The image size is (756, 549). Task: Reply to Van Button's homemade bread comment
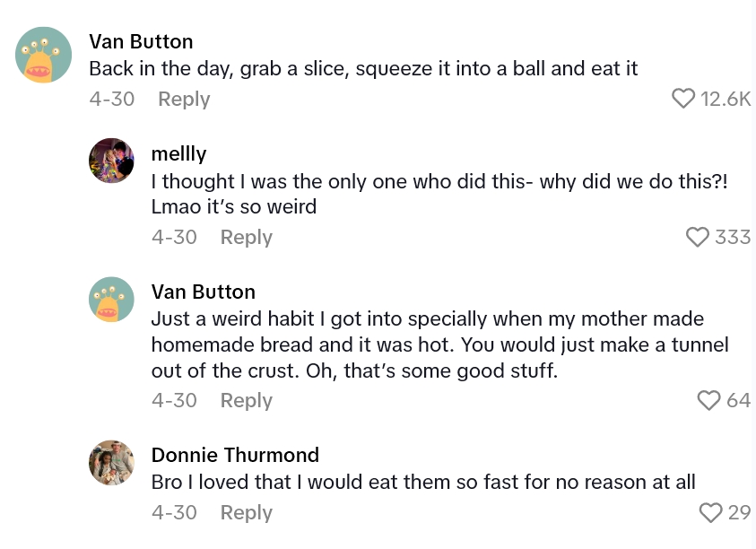246,400
